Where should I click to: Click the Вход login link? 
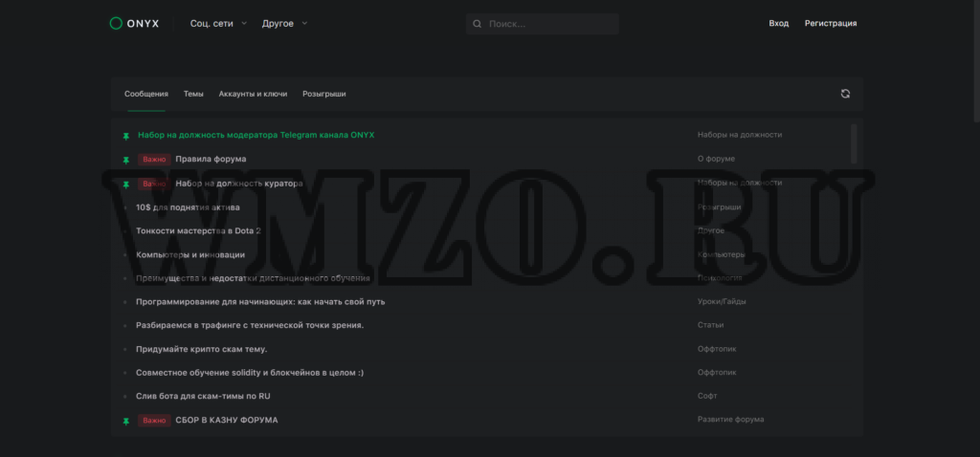point(779,23)
